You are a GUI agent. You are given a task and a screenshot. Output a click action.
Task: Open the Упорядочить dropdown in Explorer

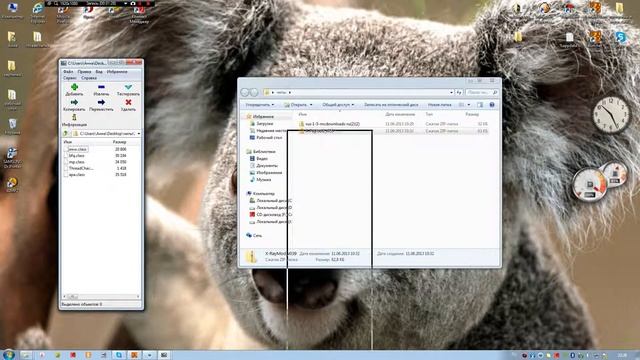click(x=260, y=105)
